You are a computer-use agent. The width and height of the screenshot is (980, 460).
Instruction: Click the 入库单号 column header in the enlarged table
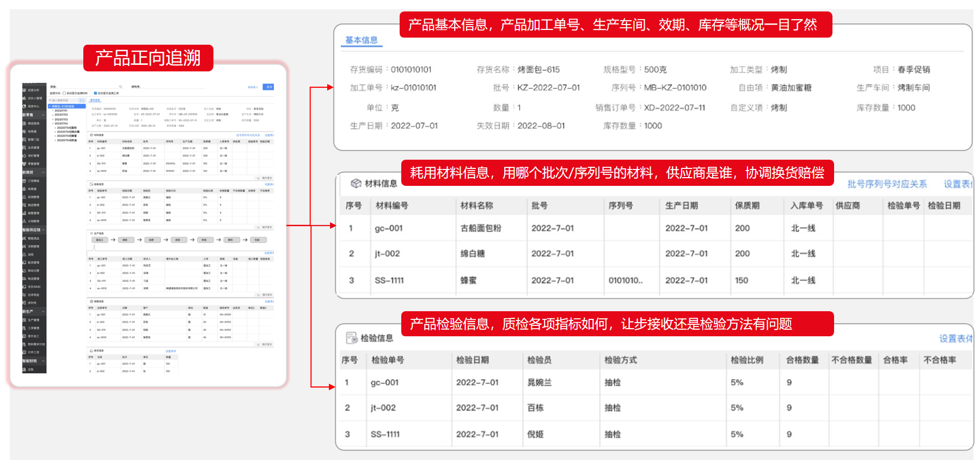point(807,205)
